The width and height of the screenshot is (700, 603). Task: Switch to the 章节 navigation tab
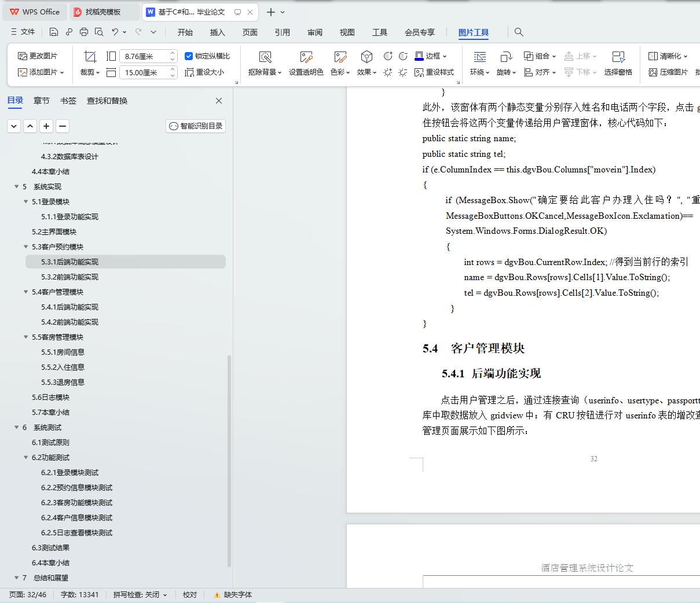click(42, 101)
